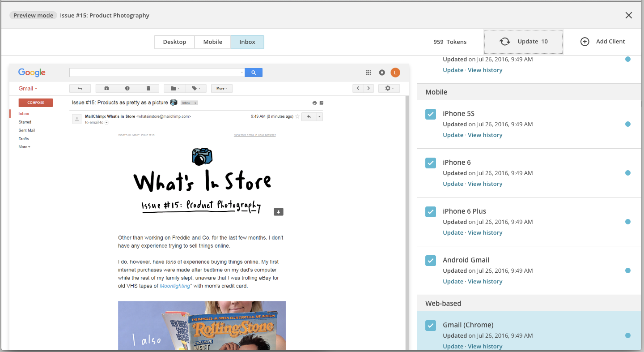Open the More dropdown in Gmail toolbar
This screenshot has height=352, width=644.
221,88
